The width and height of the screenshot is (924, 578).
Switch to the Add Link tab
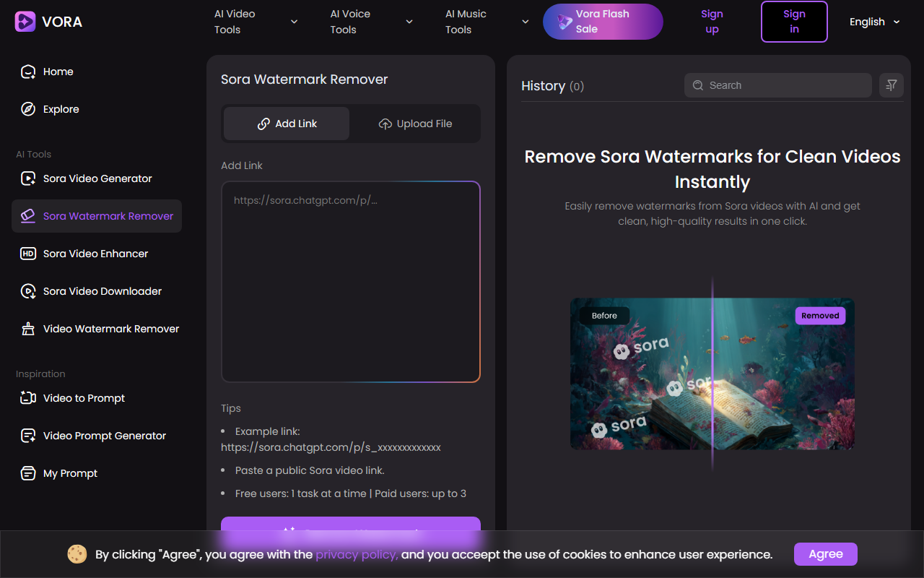click(x=287, y=124)
